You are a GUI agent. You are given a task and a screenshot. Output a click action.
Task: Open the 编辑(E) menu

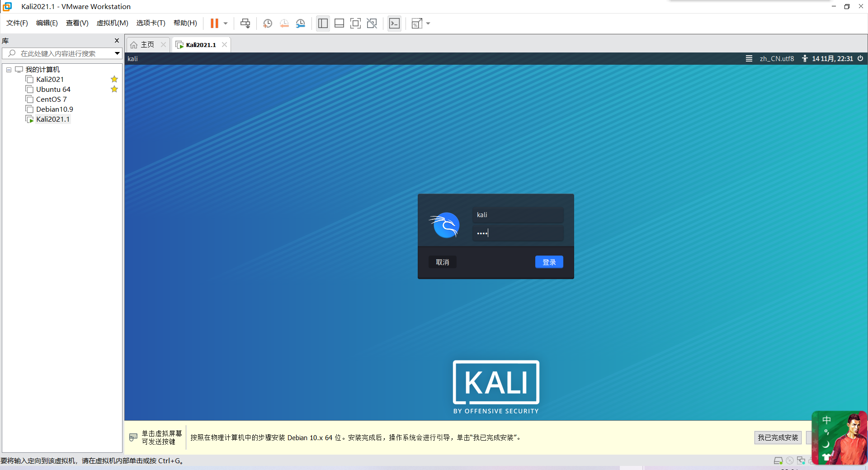click(x=47, y=23)
